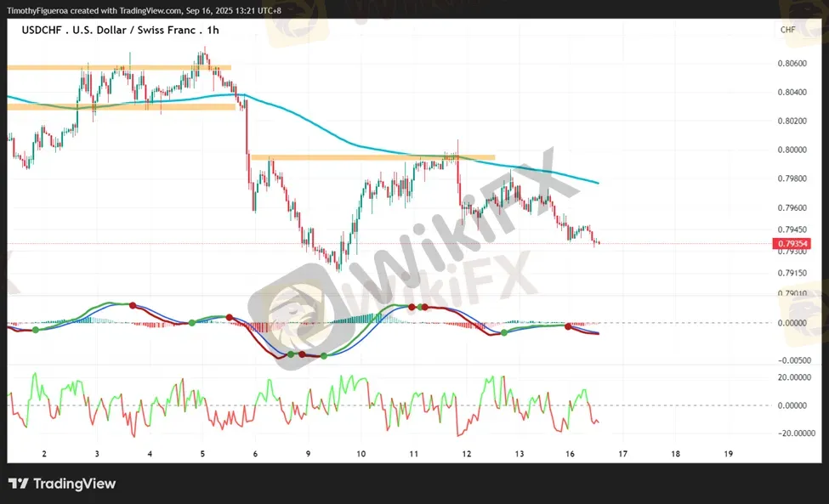Click the 0.80400 price axis label
829x504 pixels.
(x=792, y=92)
